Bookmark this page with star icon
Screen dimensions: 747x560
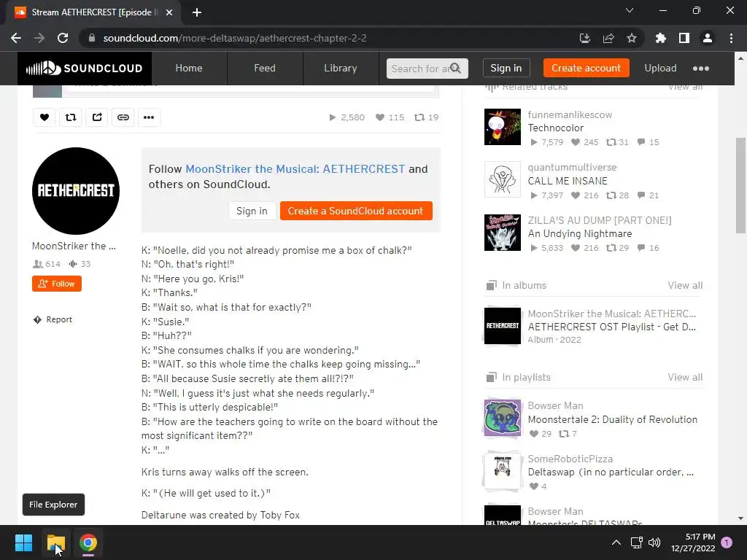click(x=632, y=38)
